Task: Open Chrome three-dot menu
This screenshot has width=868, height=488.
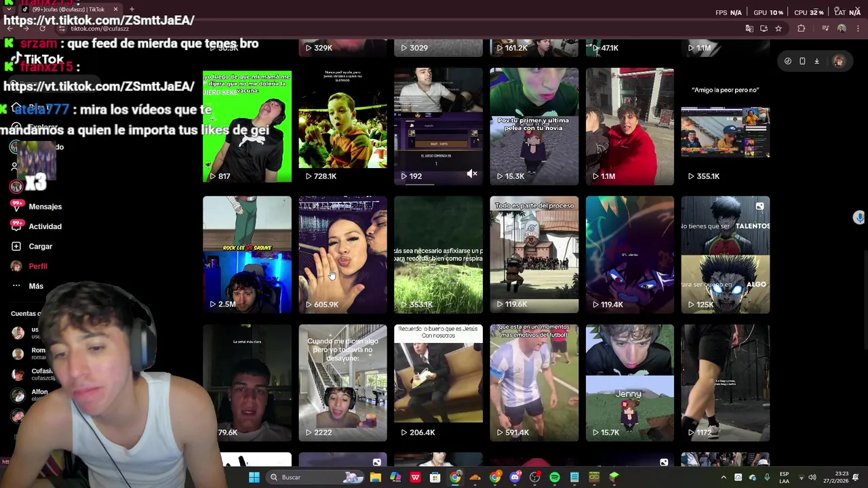Action: pyautogui.click(x=858, y=28)
